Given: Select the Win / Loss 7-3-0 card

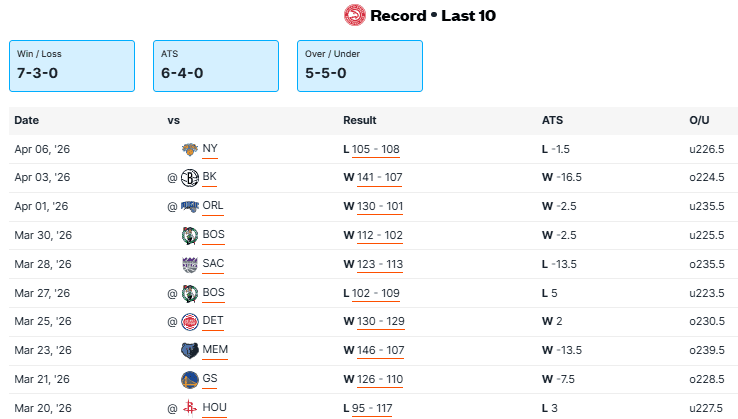Looking at the screenshot, I should [x=72, y=65].
